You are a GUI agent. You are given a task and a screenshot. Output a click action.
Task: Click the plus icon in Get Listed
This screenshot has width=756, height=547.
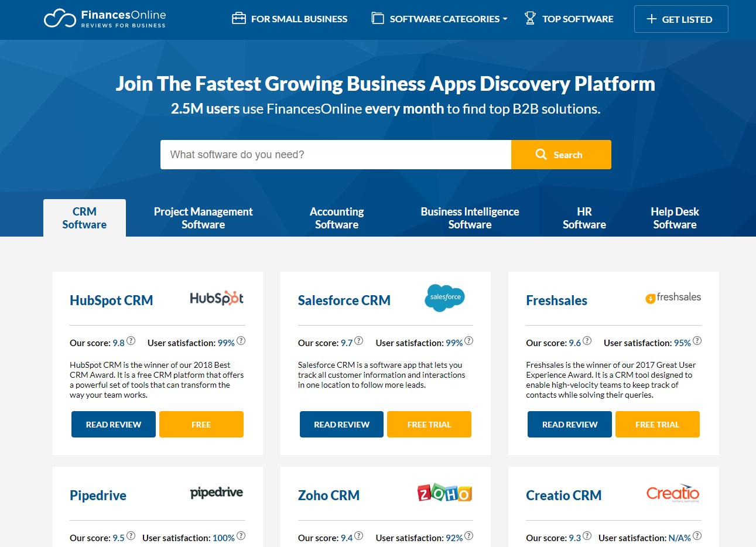(x=651, y=19)
